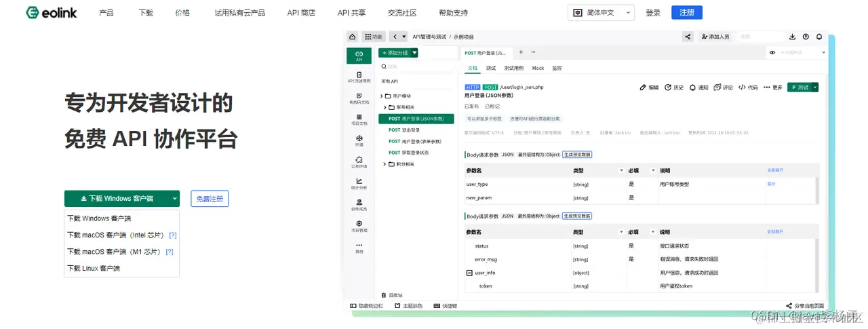Screen dimensions: 868x329
Task: Click the upload circle icon in header
Action: coord(806,37)
